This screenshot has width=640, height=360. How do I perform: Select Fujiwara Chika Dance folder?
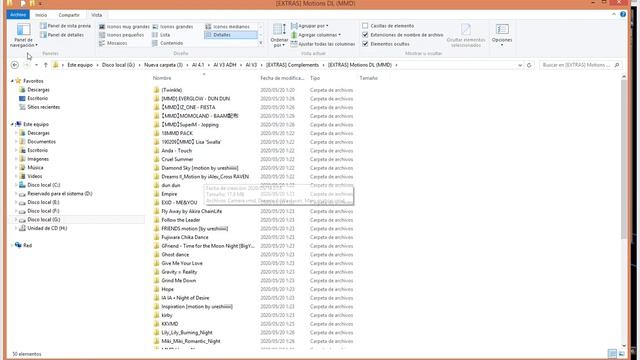184,237
